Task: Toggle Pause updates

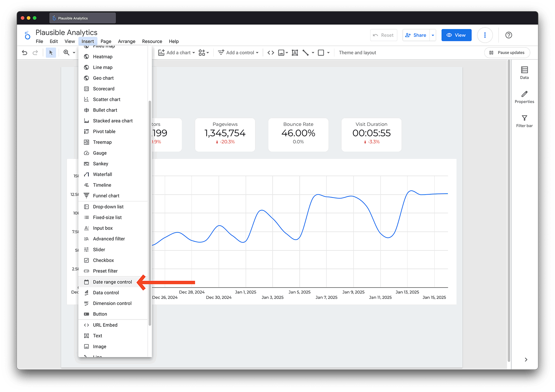Action: 507,53
